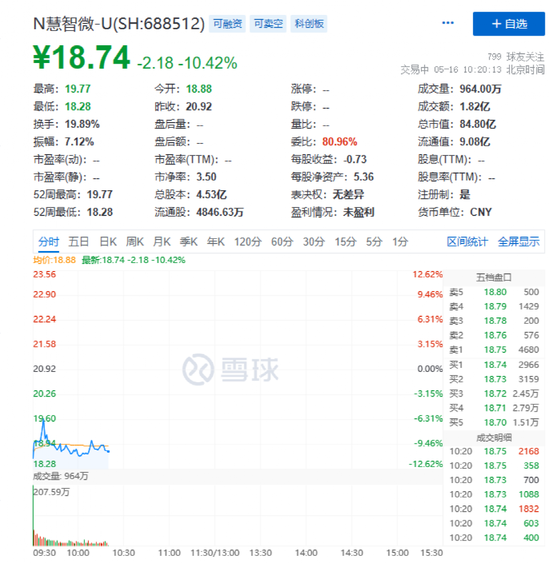The height and width of the screenshot is (565, 550).
Task: Select the trade row with volume 2168
Action: (494, 451)
